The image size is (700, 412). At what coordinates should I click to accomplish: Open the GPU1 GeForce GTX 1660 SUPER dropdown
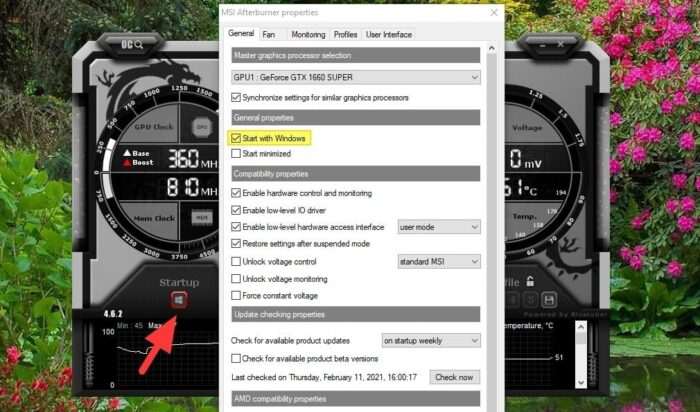coord(356,77)
